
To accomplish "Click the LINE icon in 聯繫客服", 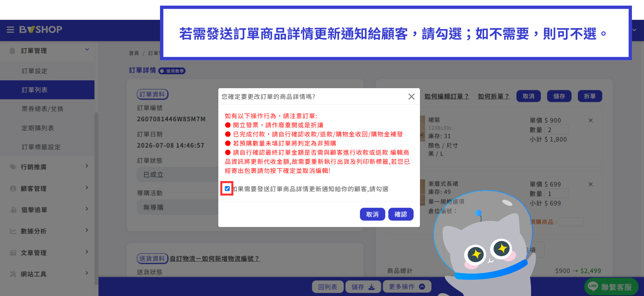I will click(593, 286).
